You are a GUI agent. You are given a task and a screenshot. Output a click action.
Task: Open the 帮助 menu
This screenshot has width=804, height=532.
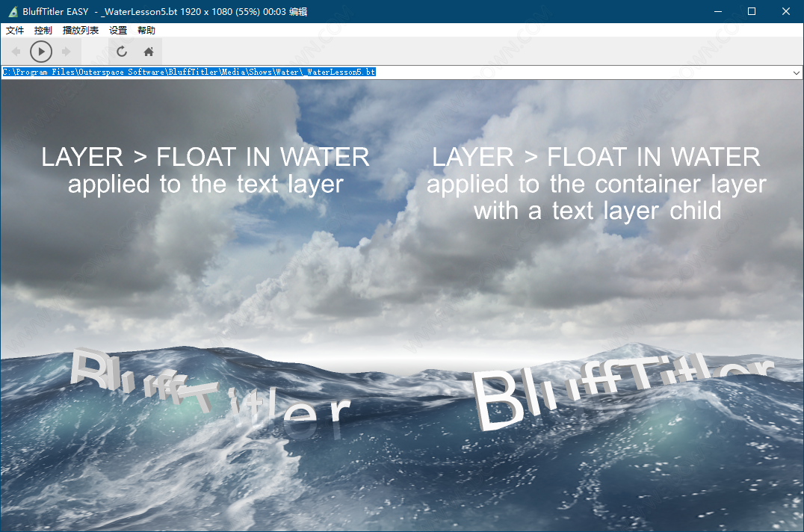coord(146,30)
